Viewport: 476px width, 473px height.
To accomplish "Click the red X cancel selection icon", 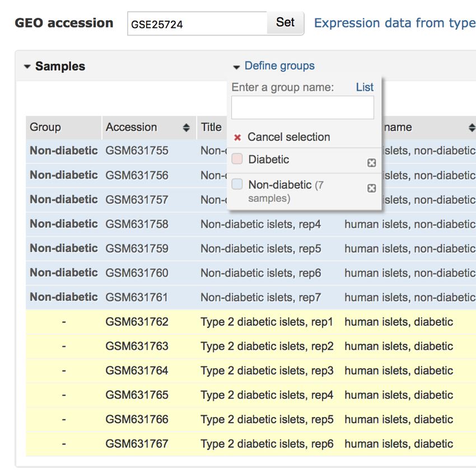I will pos(237,138).
